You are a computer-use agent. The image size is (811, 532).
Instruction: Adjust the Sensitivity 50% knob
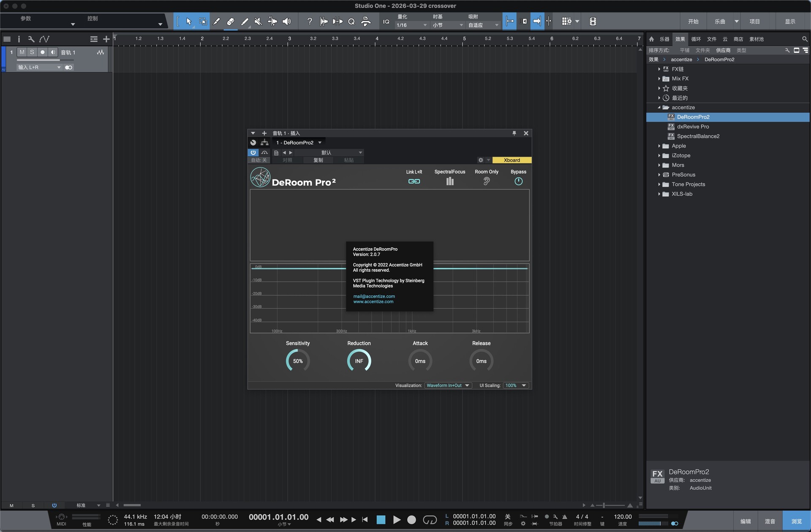click(x=298, y=361)
